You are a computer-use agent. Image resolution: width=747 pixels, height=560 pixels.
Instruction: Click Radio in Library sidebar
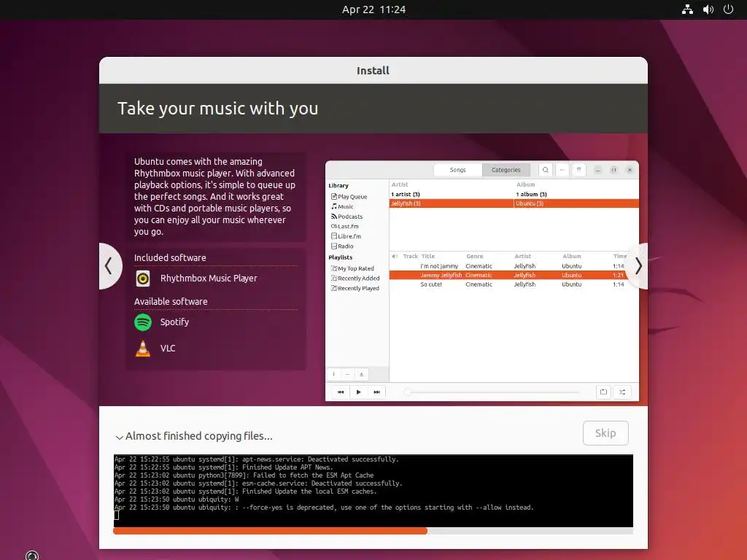pyautogui.click(x=343, y=246)
